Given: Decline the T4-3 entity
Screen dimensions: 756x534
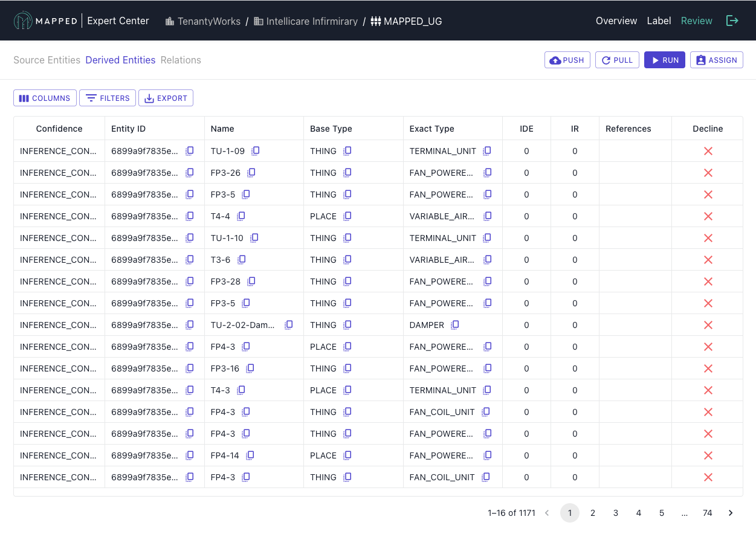Looking at the screenshot, I should [x=708, y=390].
